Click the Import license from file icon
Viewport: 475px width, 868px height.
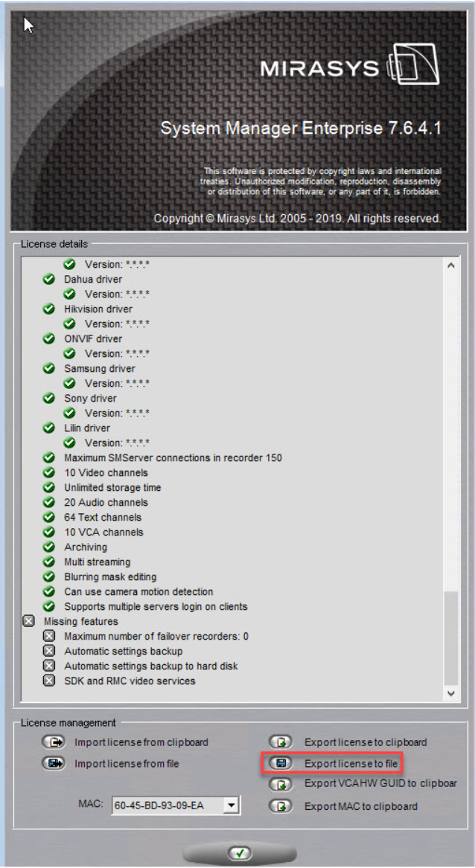click(54, 763)
